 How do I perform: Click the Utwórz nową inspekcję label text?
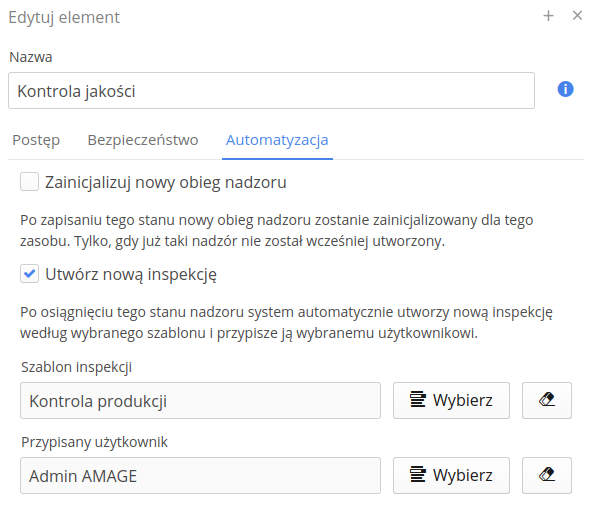(x=131, y=275)
